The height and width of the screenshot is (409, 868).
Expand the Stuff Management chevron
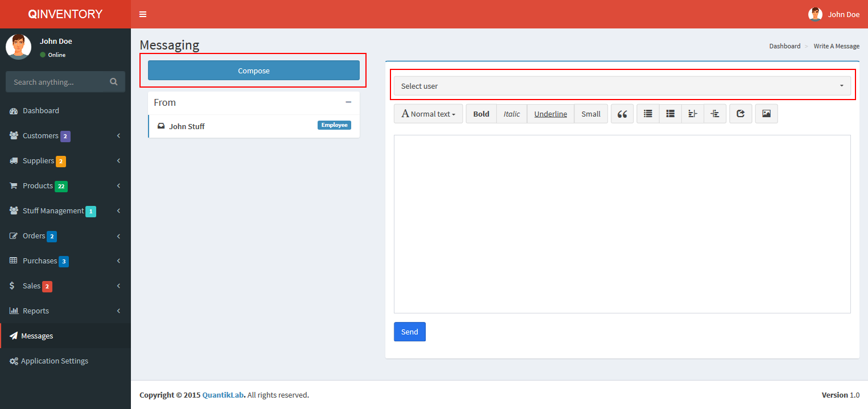[x=118, y=211]
